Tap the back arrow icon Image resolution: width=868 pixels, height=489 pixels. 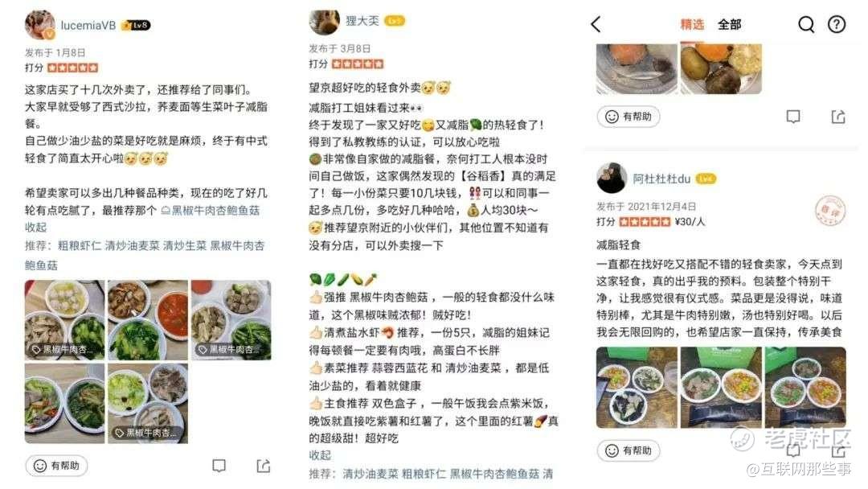pos(596,24)
